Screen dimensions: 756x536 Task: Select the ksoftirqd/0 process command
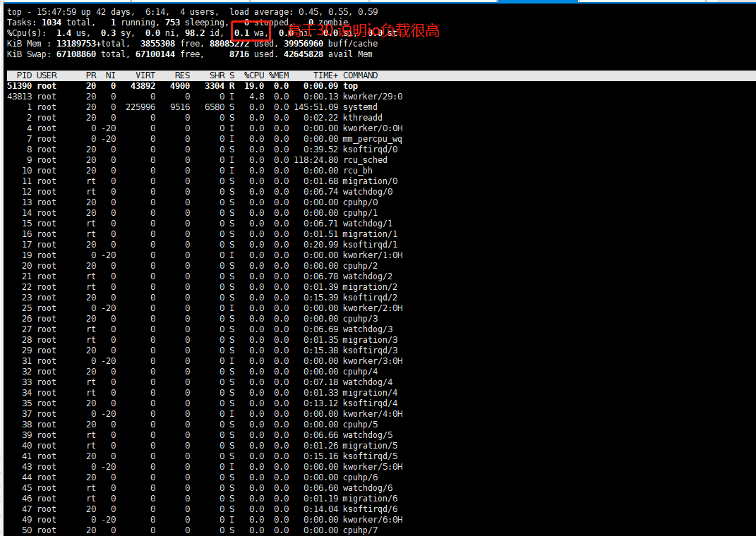371,150
